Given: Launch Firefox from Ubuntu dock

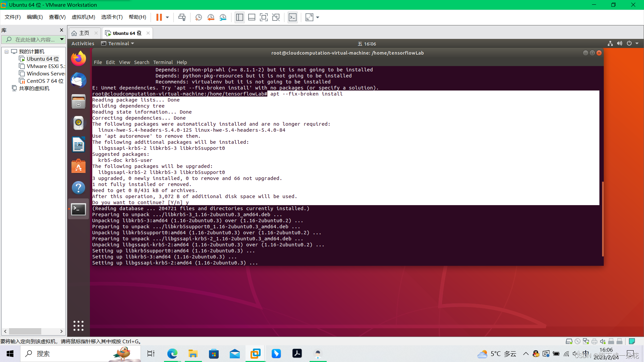Looking at the screenshot, I should coord(78,59).
